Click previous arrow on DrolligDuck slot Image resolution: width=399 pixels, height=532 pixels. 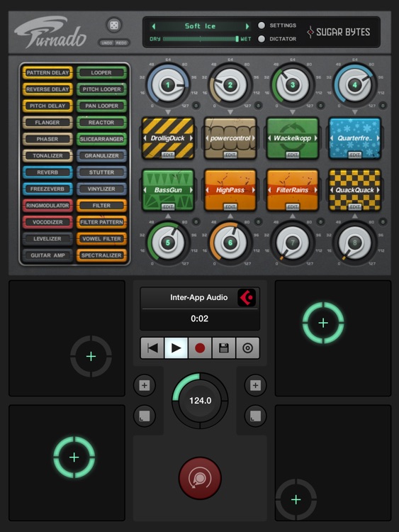[145, 138]
